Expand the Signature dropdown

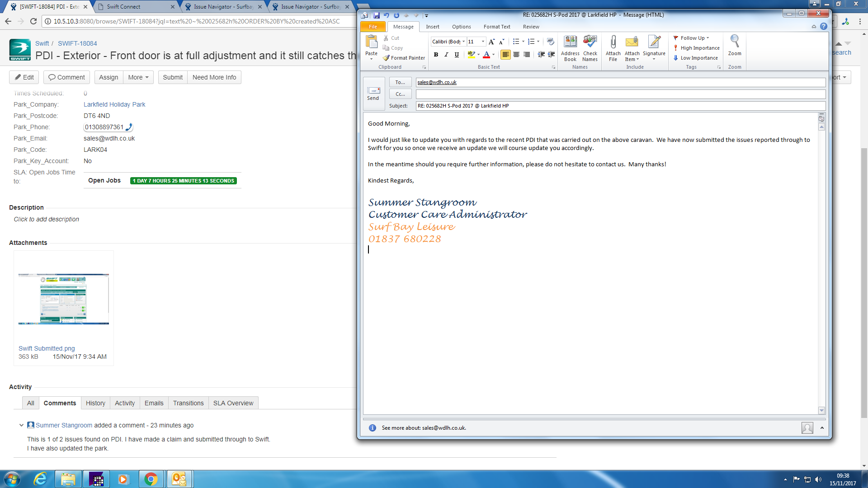(654, 59)
